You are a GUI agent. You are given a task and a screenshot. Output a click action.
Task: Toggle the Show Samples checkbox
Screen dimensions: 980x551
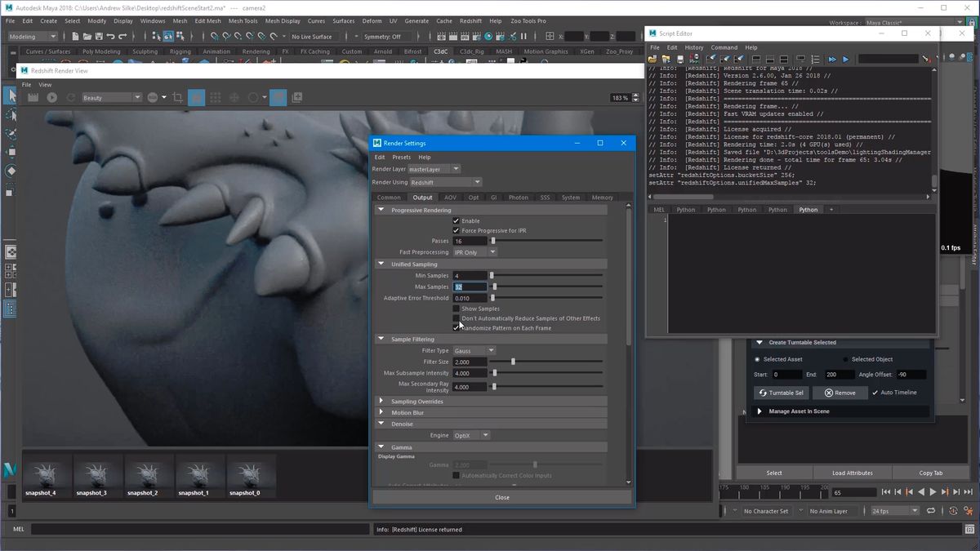pyautogui.click(x=457, y=309)
